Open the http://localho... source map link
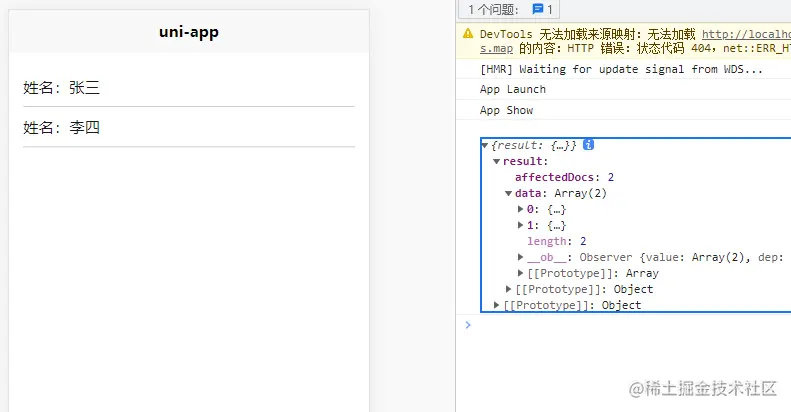Screen dimensions: 791x412 tap(746, 34)
